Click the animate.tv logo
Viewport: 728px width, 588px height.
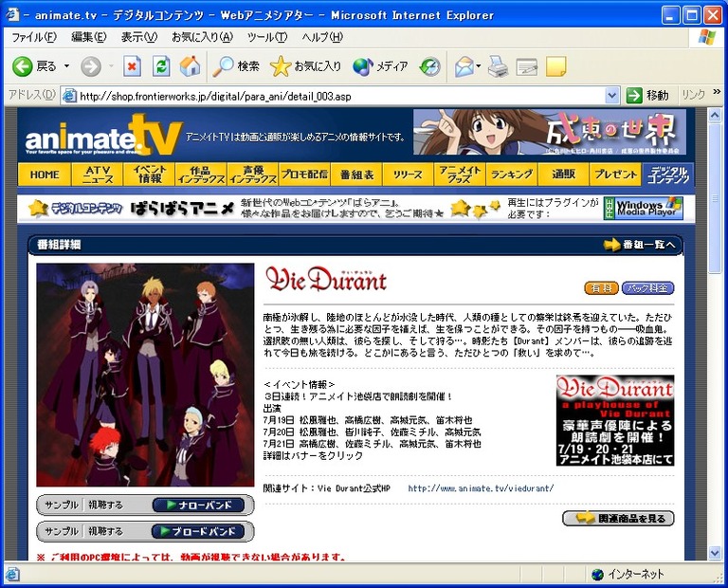(x=102, y=135)
